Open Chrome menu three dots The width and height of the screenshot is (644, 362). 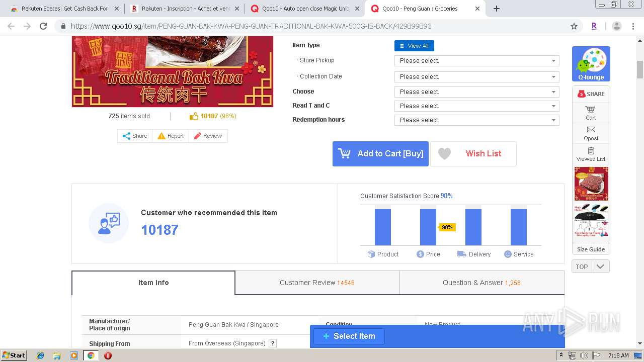[x=632, y=26]
